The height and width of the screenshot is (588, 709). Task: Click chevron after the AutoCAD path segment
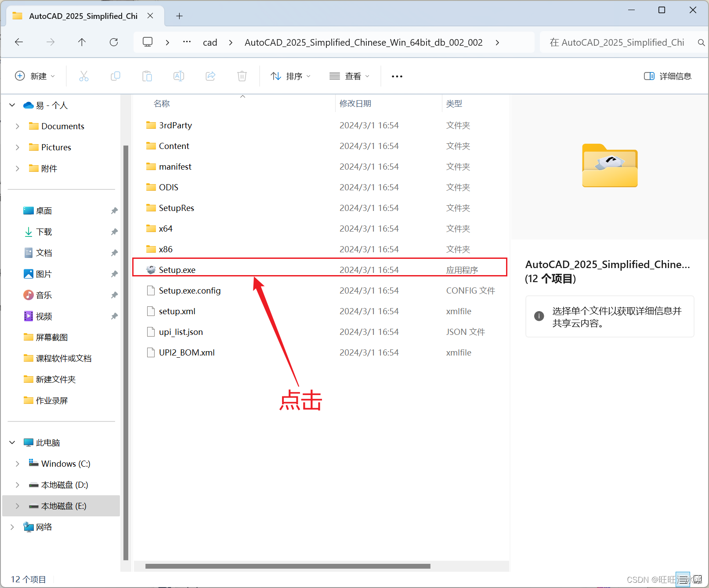(x=497, y=43)
